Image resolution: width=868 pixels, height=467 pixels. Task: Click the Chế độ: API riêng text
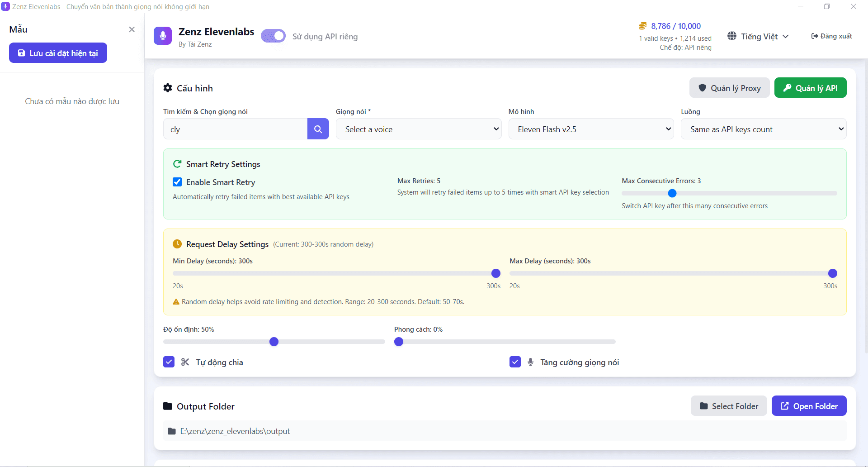point(685,48)
